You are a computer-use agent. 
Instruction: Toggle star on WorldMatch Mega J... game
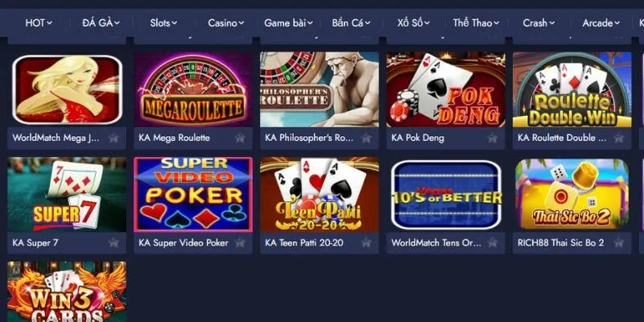pos(114,138)
